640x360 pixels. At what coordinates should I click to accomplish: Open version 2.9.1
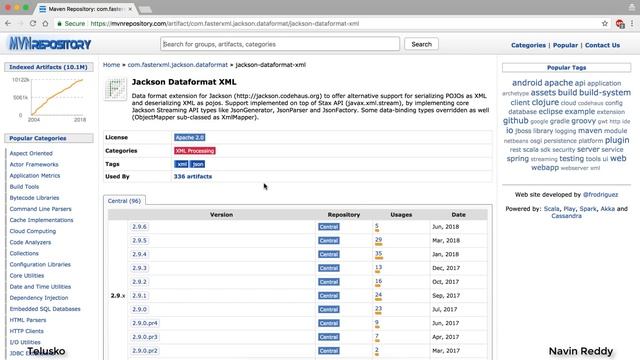point(139,296)
